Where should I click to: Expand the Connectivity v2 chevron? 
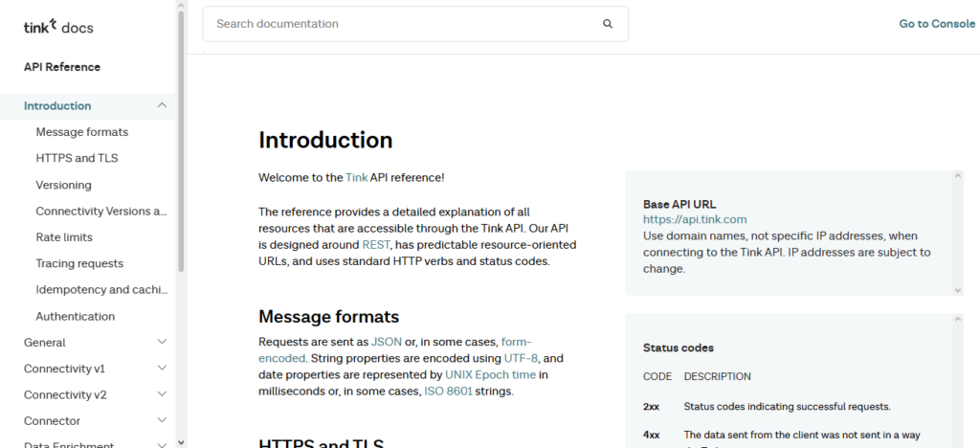click(x=162, y=394)
